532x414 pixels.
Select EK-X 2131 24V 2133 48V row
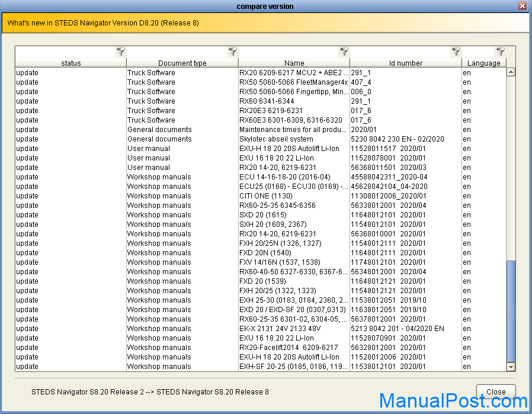pos(261,329)
